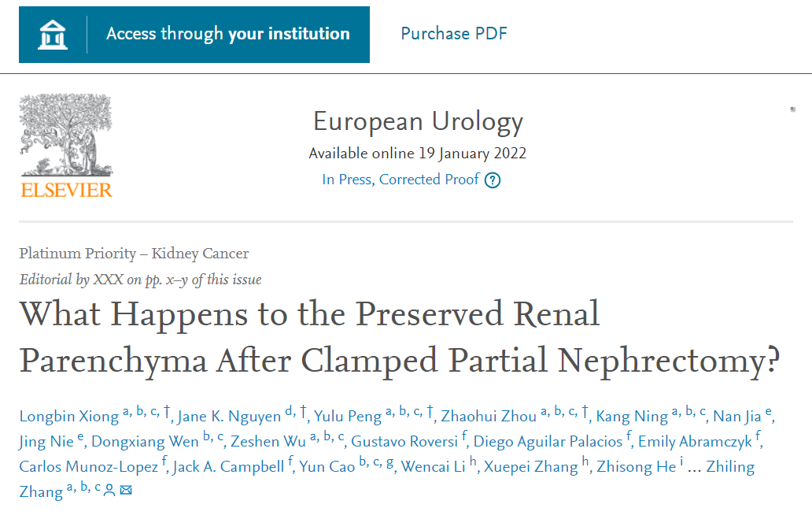Select author Gustavo Roversi
812x519 pixels.
(x=404, y=441)
